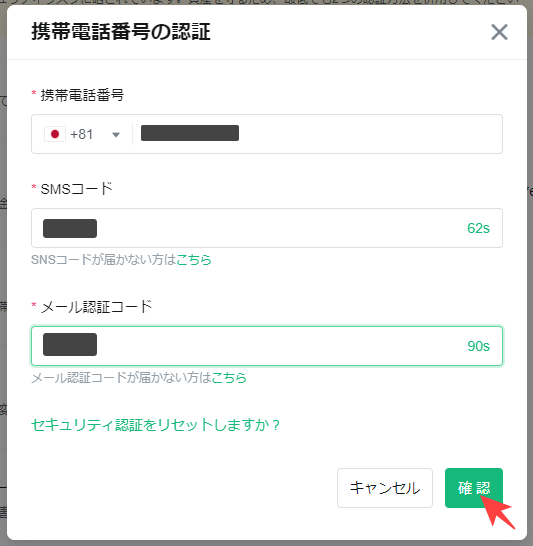Click the Japan flag icon
The image size is (533, 546).
pyautogui.click(x=55, y=134)
